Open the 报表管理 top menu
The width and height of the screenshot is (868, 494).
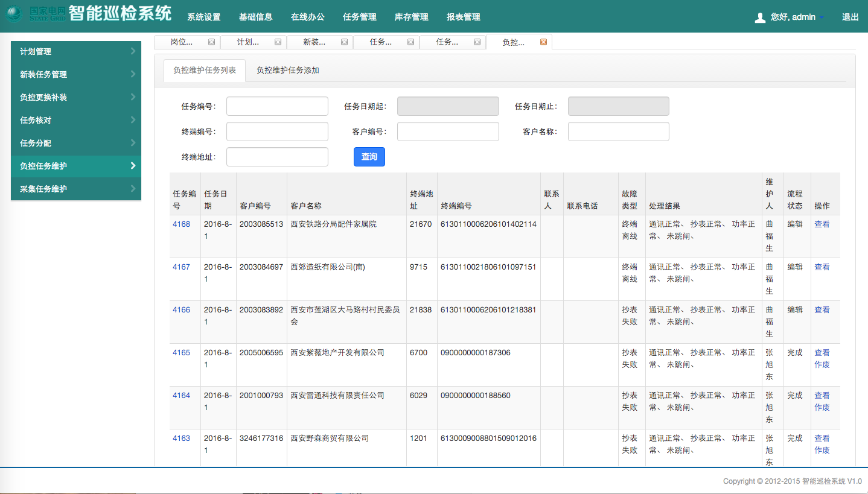(464, 17)
